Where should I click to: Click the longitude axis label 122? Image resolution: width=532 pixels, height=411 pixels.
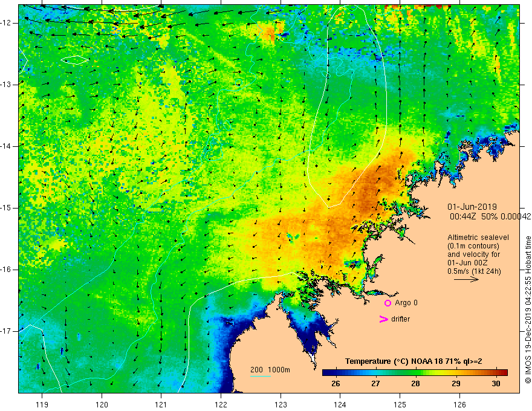coord(221,404)
